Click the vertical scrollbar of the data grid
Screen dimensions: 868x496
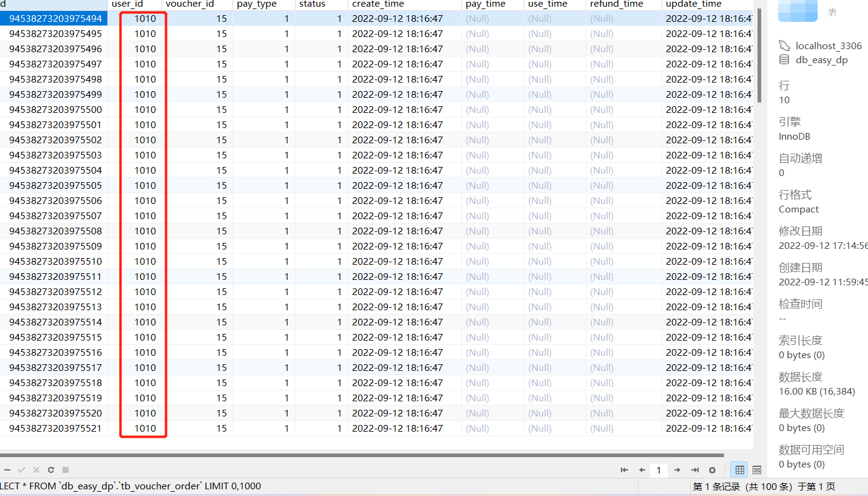point(758,55)
